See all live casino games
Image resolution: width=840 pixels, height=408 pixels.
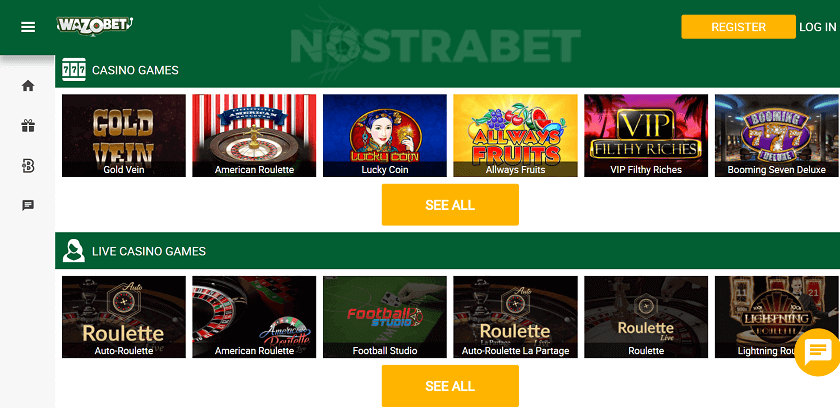pyautogui.click(x=450, y=386)
